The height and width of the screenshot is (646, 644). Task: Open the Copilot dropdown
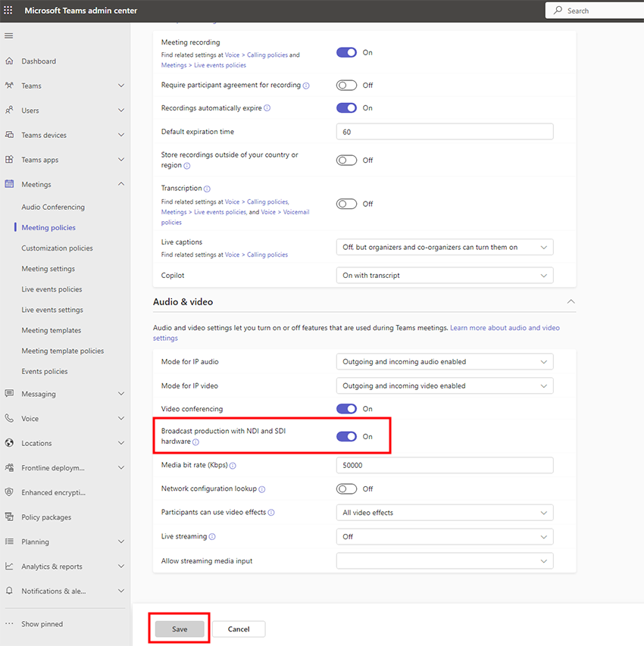(x=444, y=276)
